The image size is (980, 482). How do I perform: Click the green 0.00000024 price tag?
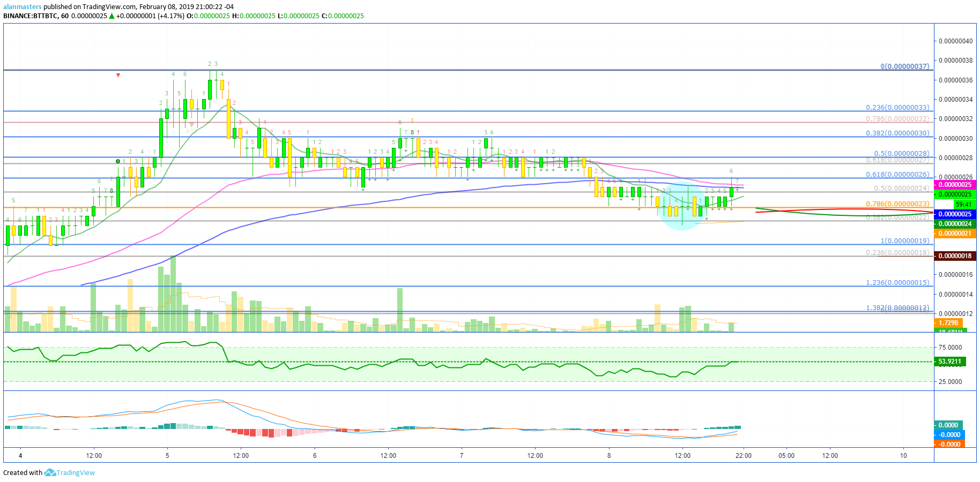click(x=955, y=224)
